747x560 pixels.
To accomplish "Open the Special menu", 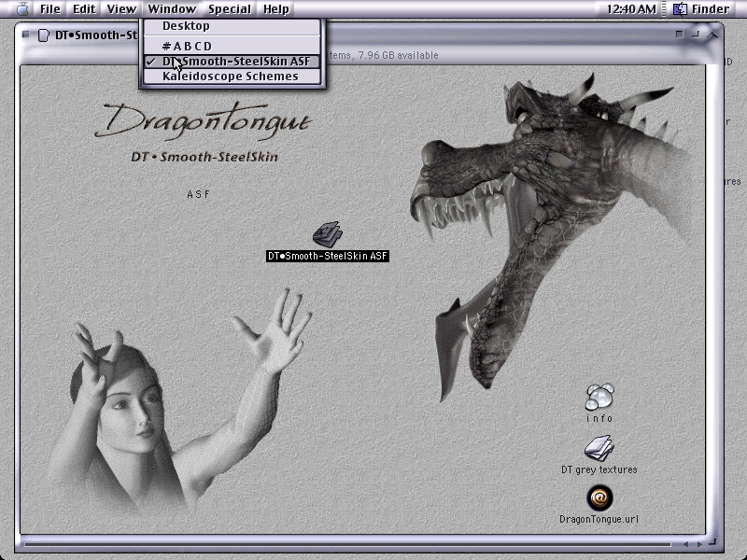I will tap(230, 9).
